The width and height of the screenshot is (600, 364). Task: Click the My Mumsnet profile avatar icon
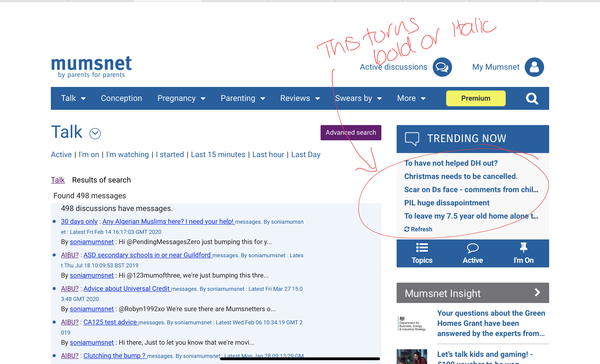pos(534,67)
